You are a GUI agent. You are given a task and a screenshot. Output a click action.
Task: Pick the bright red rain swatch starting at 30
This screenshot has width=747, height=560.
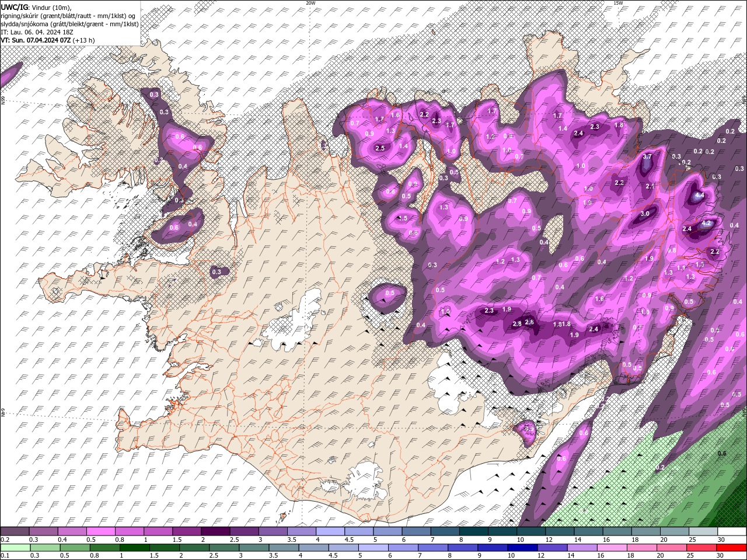click(x=732, y=548)
